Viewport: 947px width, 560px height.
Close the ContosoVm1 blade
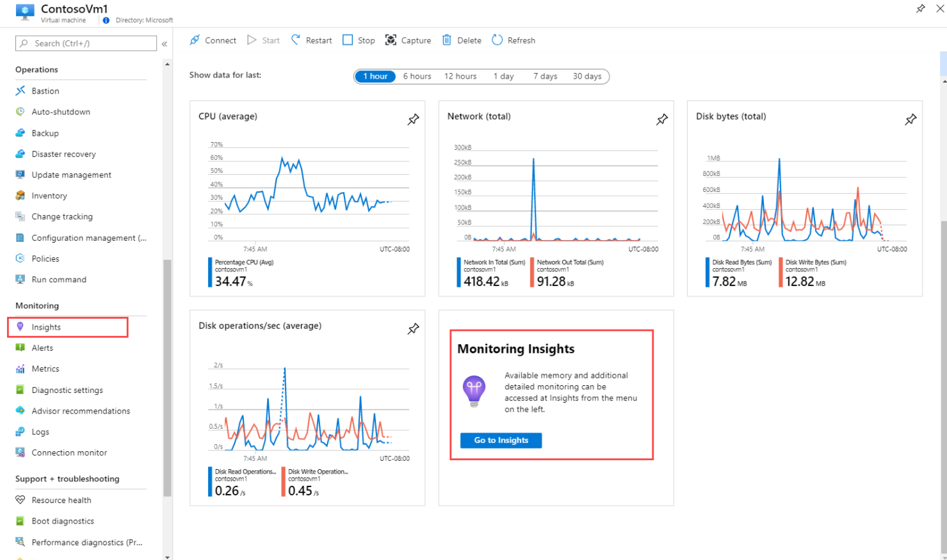coord(940,8)
